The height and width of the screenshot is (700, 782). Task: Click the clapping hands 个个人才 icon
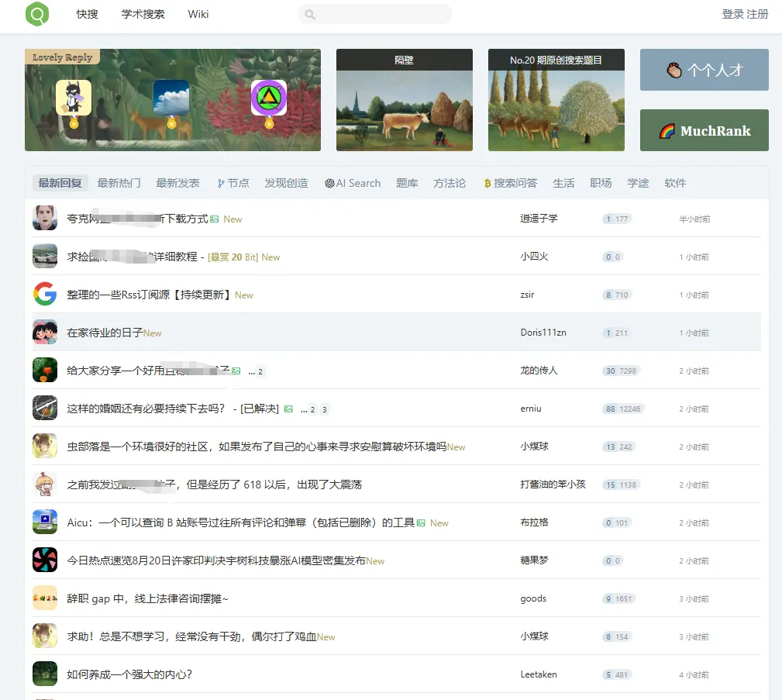click(x=674, y=70)
